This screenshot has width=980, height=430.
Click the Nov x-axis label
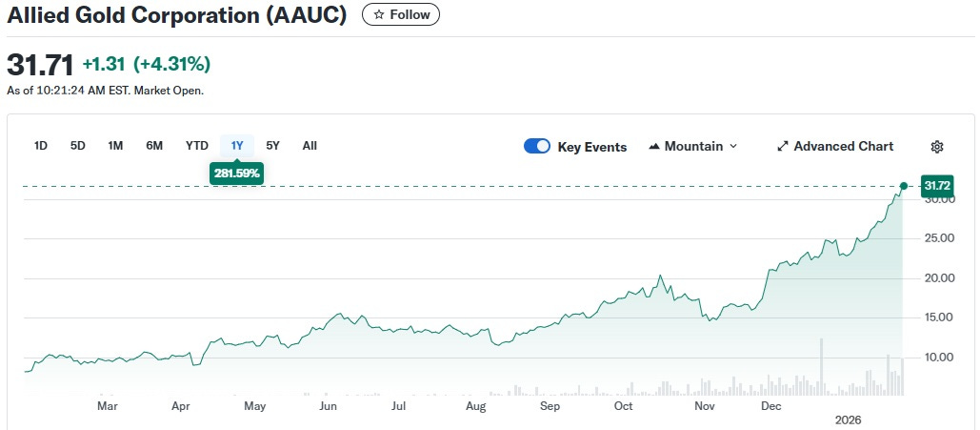(705, 406)
